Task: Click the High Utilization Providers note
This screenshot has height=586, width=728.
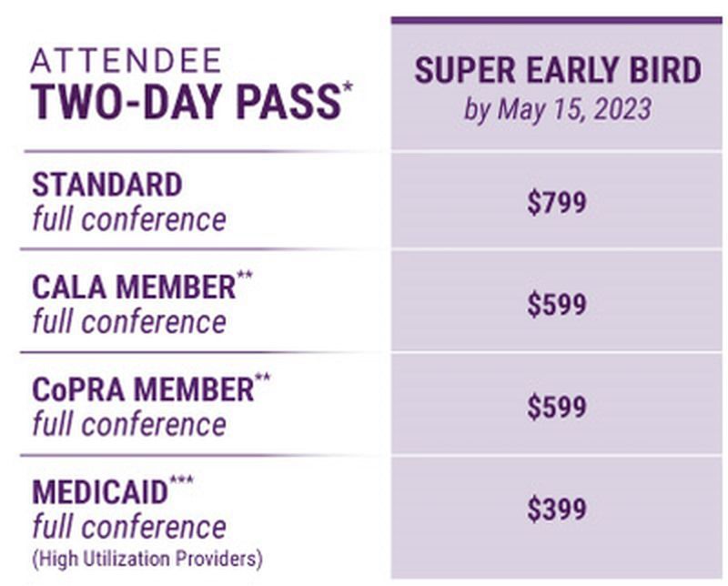Action: coord(147,558)
